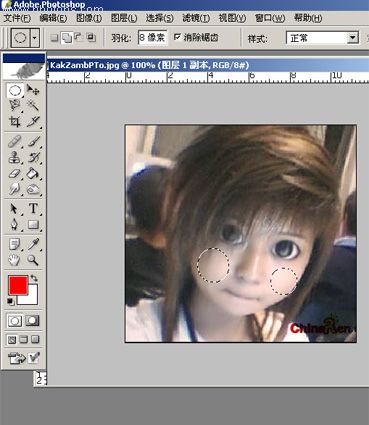Click the 羽化 feather value field
369x425 pixels.
pyautogui.click(x=152, y=38)
